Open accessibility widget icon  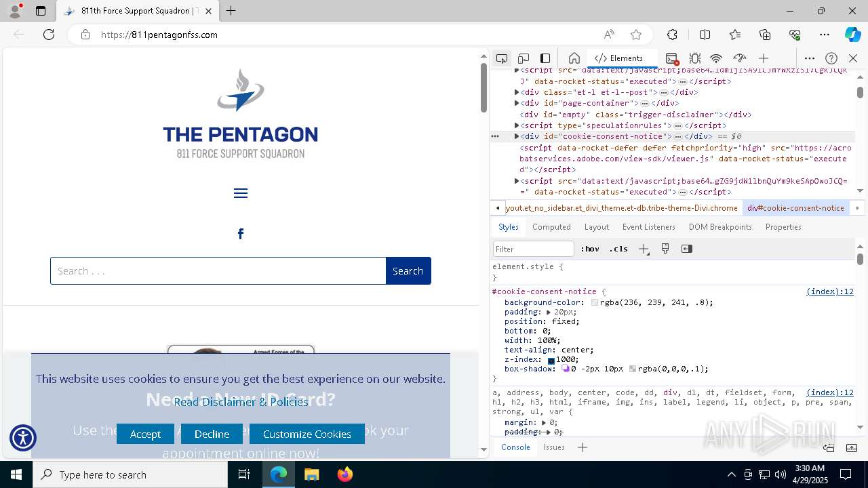click(23, 438)
